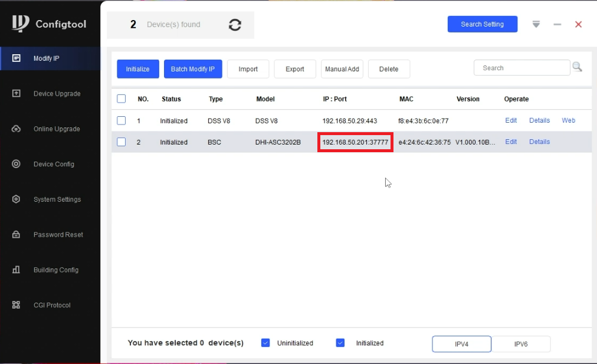Image resolution: width=597 pixels, height=364 pixels.
Task: Focus the Search input field
Action: pyautogui.click(x=521, y=68)
